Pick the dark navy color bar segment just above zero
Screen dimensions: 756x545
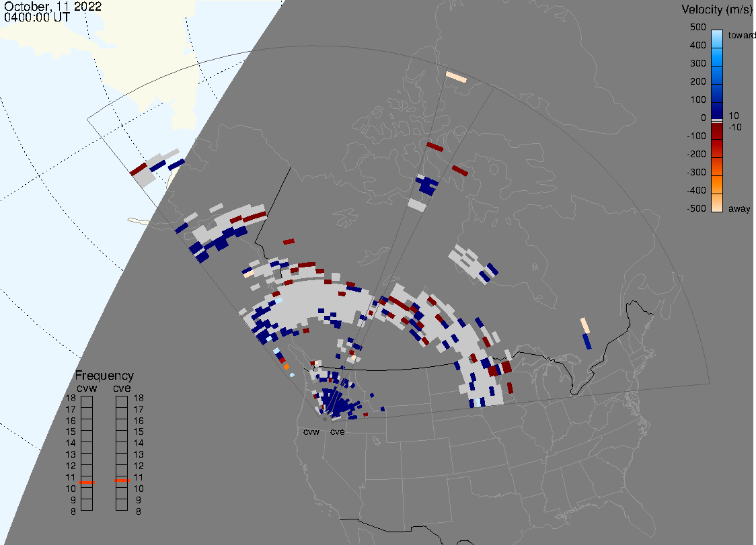point(717,110)
